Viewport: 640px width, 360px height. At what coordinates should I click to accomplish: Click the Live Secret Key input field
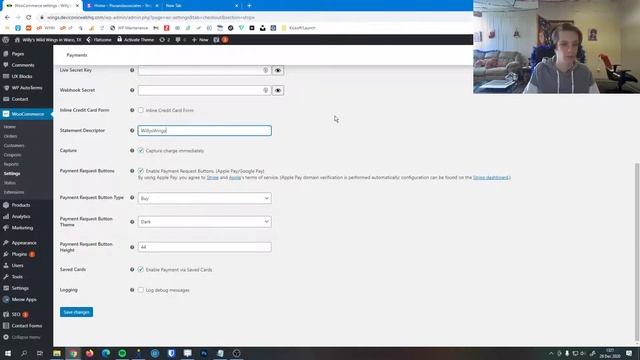[x=204, y=70]
